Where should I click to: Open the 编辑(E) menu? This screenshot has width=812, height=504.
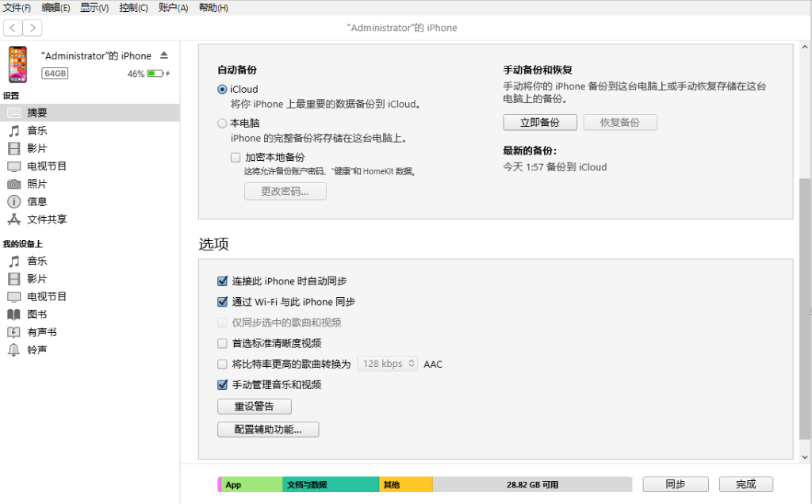(56, 8)
